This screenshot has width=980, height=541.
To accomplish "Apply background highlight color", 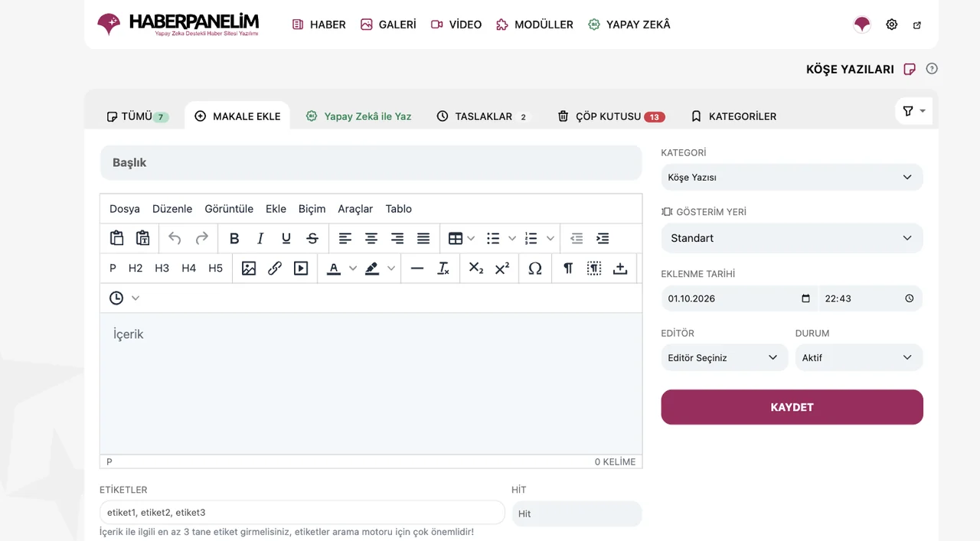I will click(372, 268).
